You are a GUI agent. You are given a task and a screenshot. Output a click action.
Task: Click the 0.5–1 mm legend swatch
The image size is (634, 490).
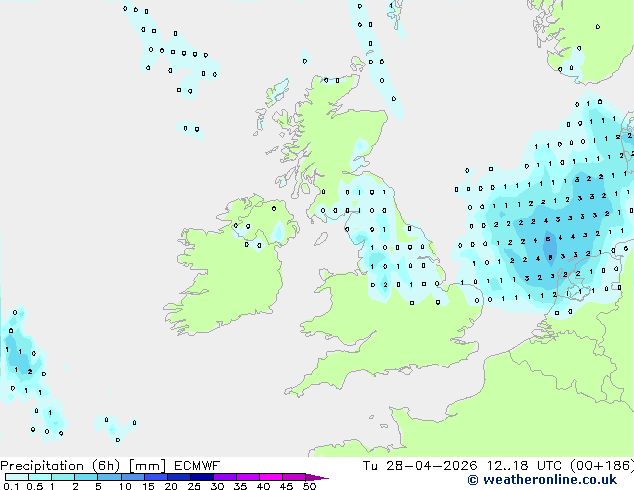(40, 477)
